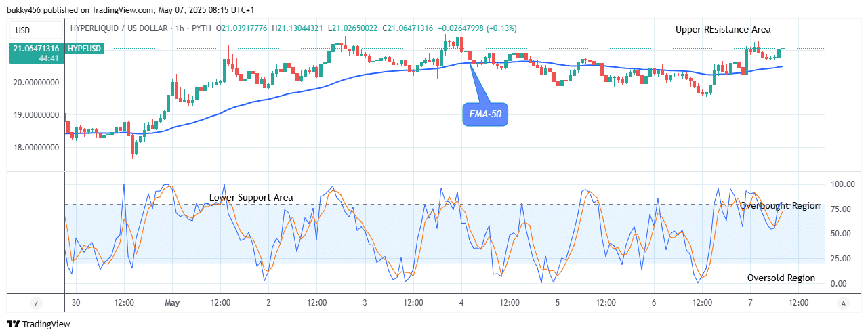Click the Upper REsistance Area text

[x=723, y=29]
